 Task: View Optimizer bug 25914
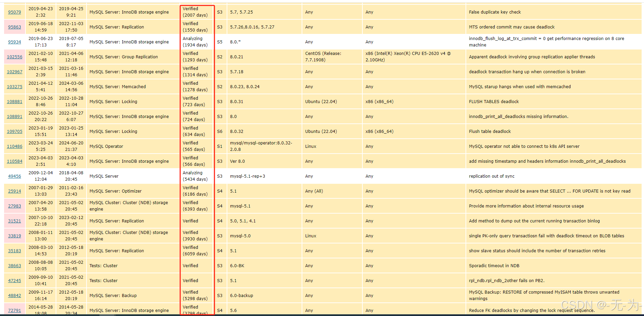[x=15, y=191]
